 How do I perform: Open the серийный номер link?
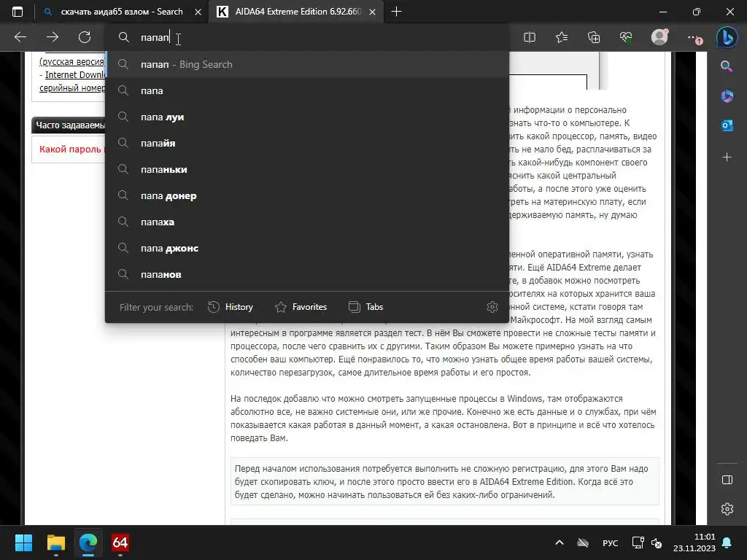[72, 88]
